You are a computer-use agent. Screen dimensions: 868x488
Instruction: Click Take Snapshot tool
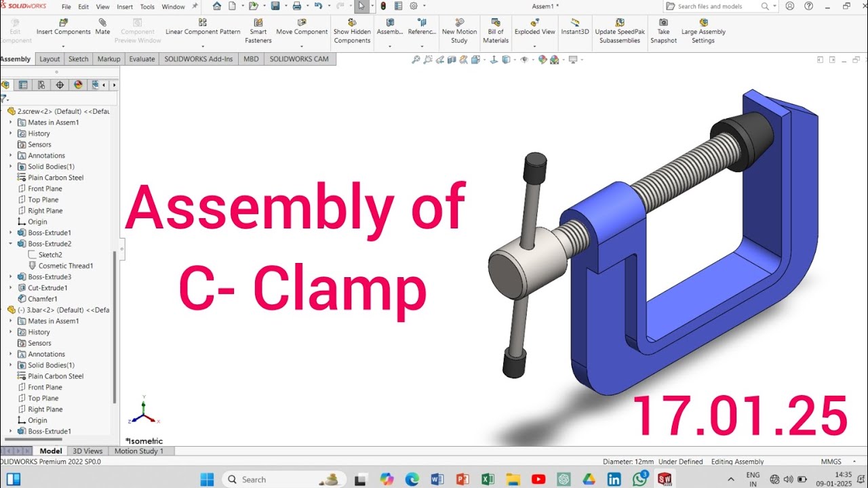[x=663, y=31]
